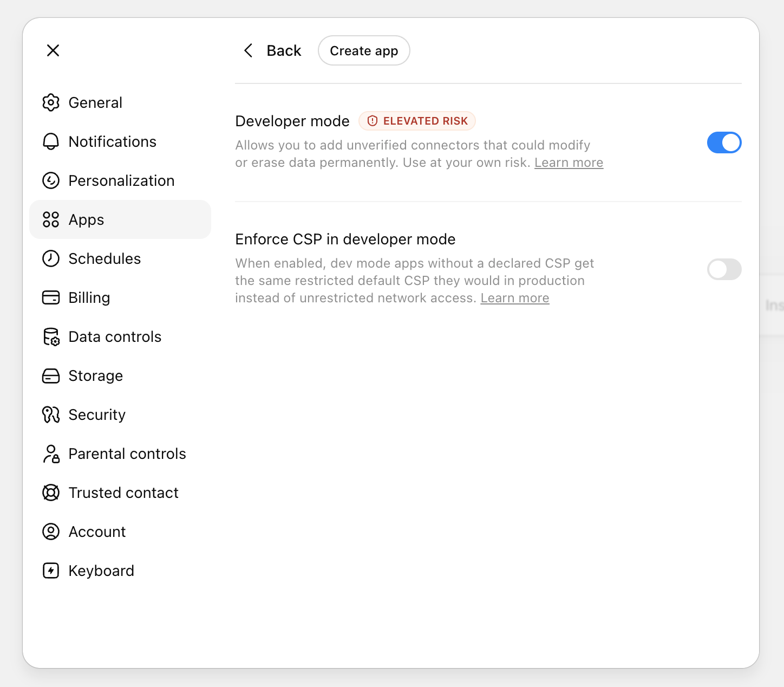
Task: Click the Billing card icon
Action: coord(51,297)
